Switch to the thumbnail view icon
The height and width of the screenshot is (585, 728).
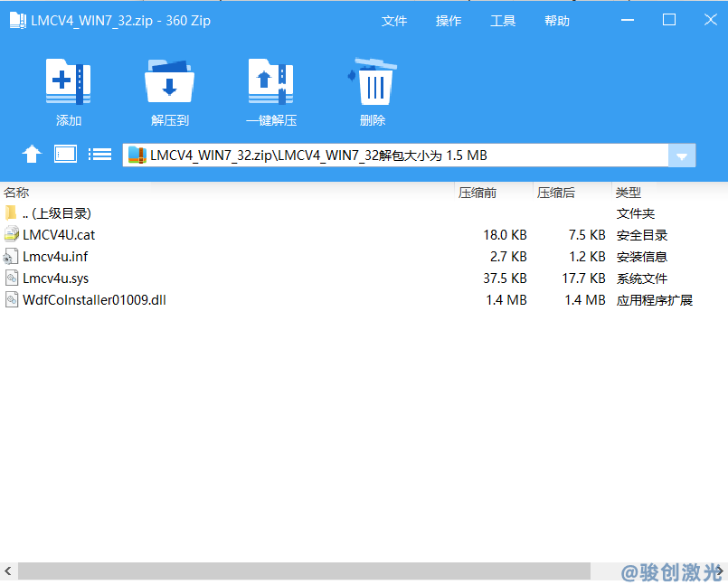[x=65, y=154]
